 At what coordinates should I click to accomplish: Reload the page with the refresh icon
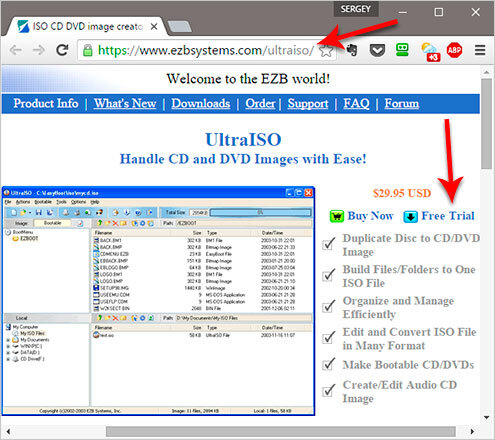tap(62, 50)
